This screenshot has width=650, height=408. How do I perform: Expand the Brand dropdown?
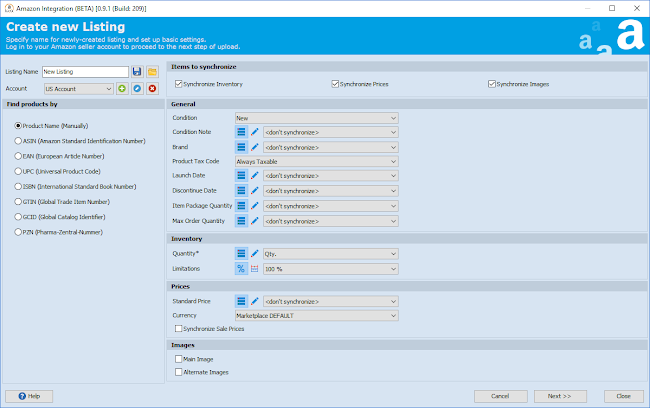[x=331, y=147]
